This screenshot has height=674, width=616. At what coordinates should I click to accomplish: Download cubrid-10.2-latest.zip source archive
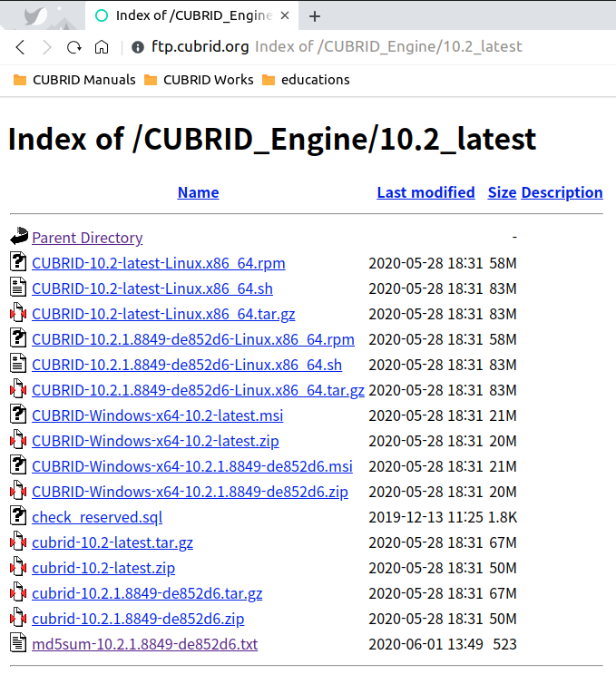pyautogui.click(x=103, y=567)
